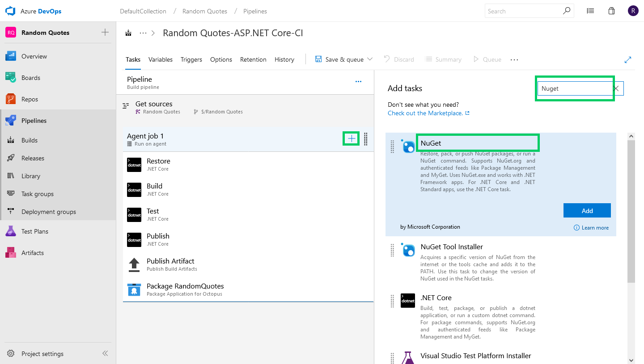Select the Restore .NET Core task
644x364 pixels.
[x=248, y=164]
